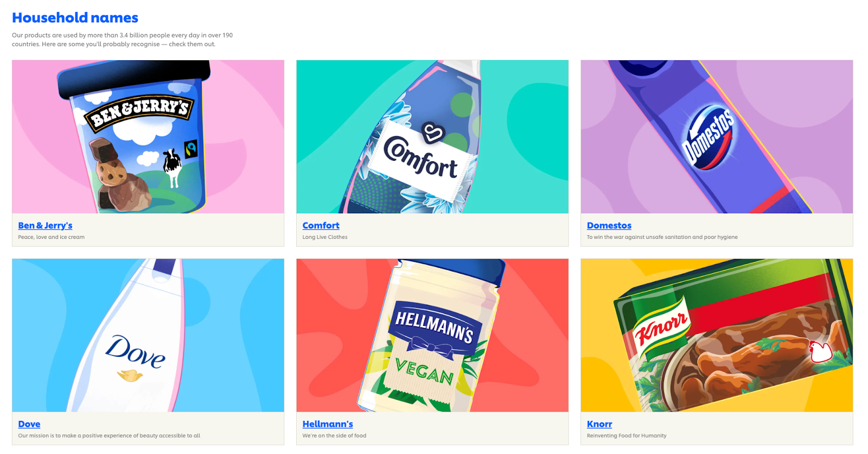Click the Household names heading
The width and height of the screenshot is (868, 454).
[x=75, y=17]
